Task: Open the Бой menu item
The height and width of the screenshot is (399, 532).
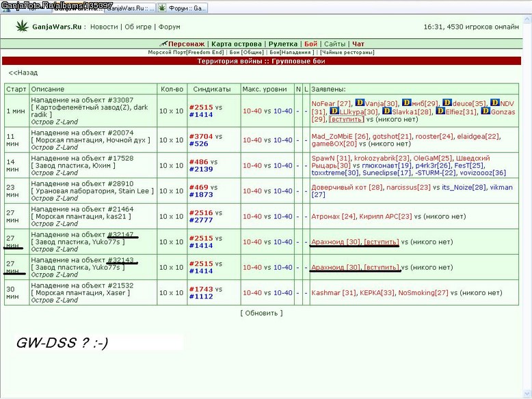Action: 310,44
